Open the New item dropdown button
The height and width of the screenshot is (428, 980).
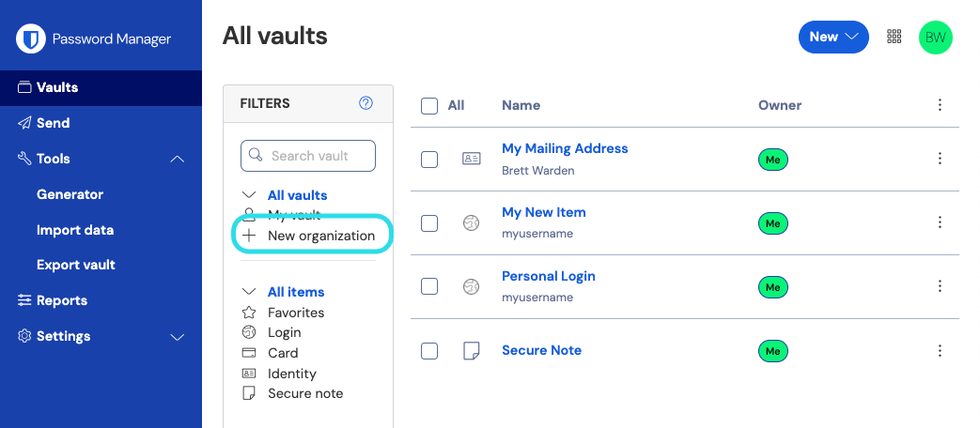click(833, 37)
